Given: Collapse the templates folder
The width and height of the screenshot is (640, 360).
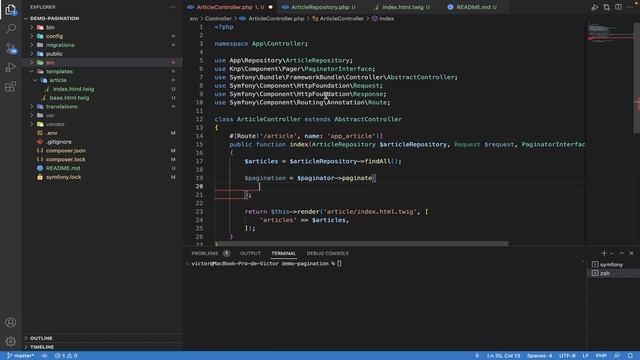Looking at the screenshot, I should 31,71.
